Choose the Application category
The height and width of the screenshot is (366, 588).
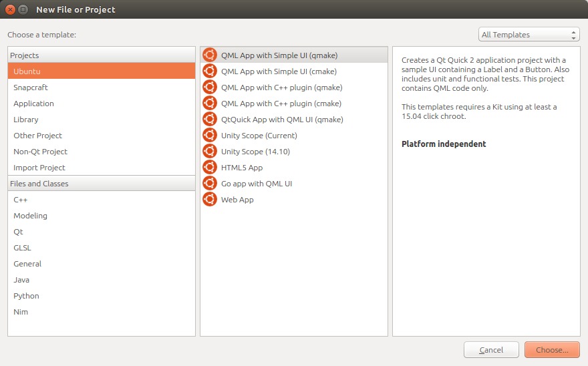(102, 104)
